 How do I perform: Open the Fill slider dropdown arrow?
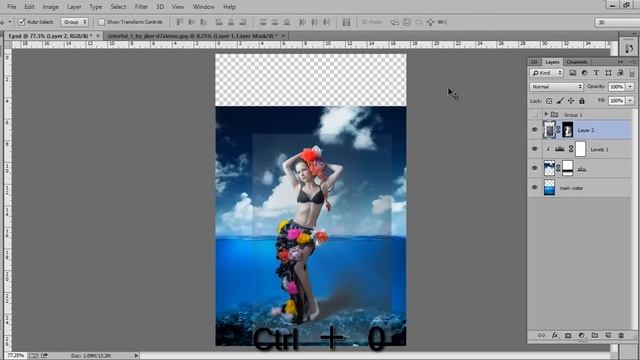(631, 100)
